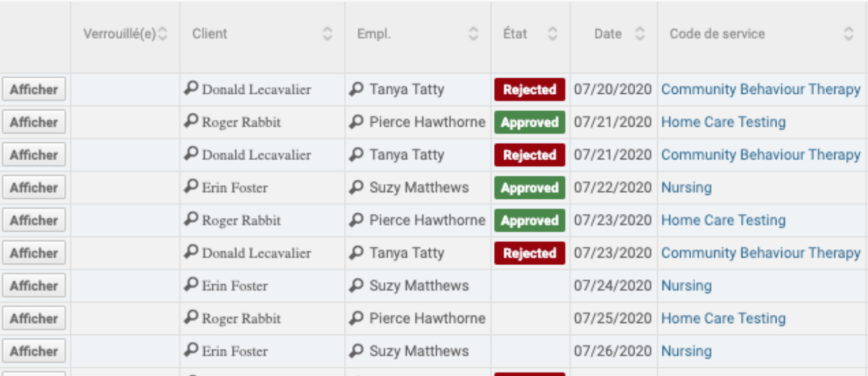Sort by État column arrows
The width and height of the screenshot is (868, 376).
(552, 34)
